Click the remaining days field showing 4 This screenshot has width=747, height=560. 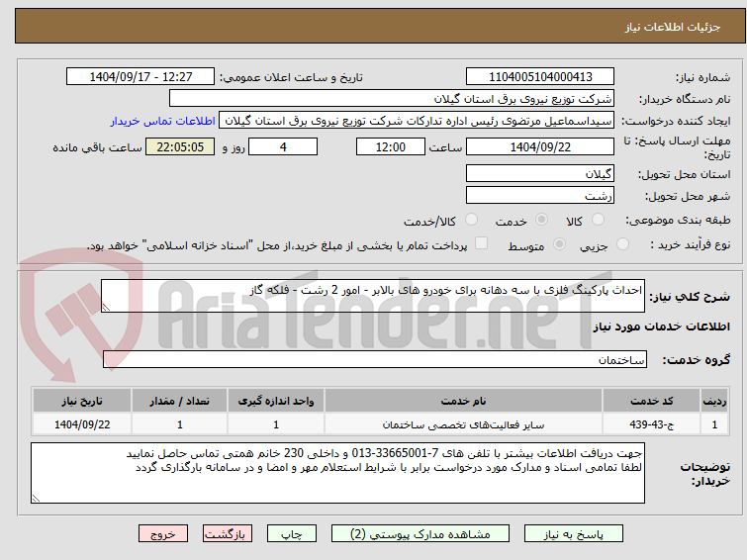pos(283,146)
